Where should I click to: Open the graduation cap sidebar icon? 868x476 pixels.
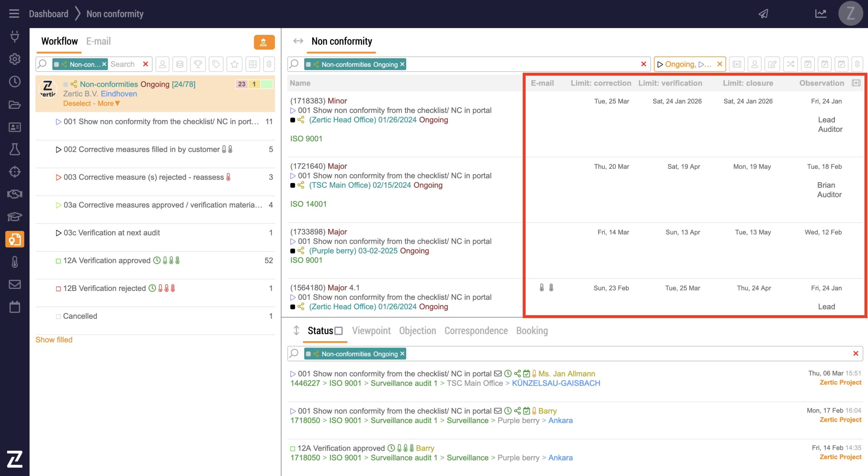[x=15, y=217]
